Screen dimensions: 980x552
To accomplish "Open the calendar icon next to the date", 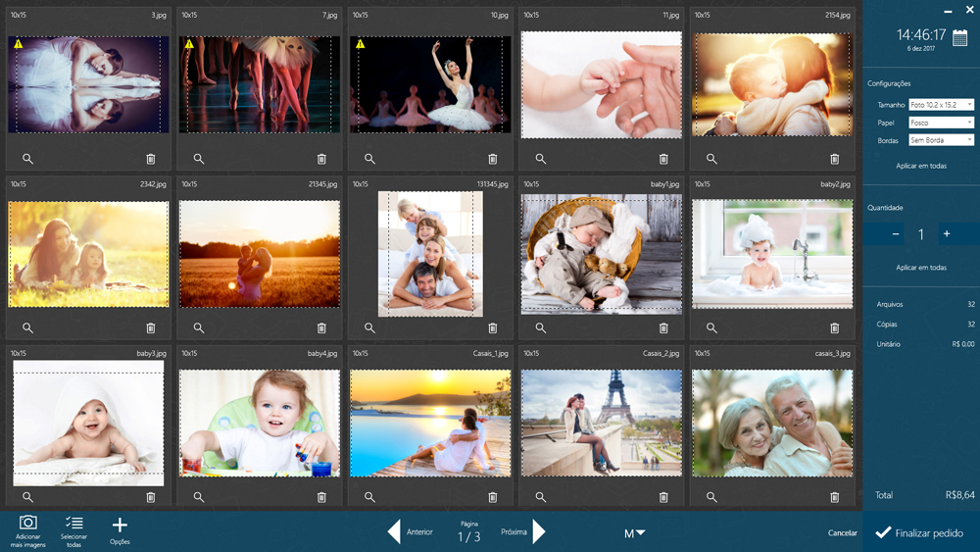I will pos(959,38).
